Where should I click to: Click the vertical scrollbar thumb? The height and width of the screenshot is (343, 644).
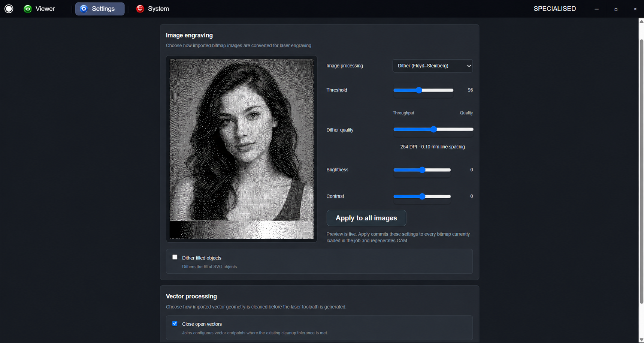(x=641, y=171)
